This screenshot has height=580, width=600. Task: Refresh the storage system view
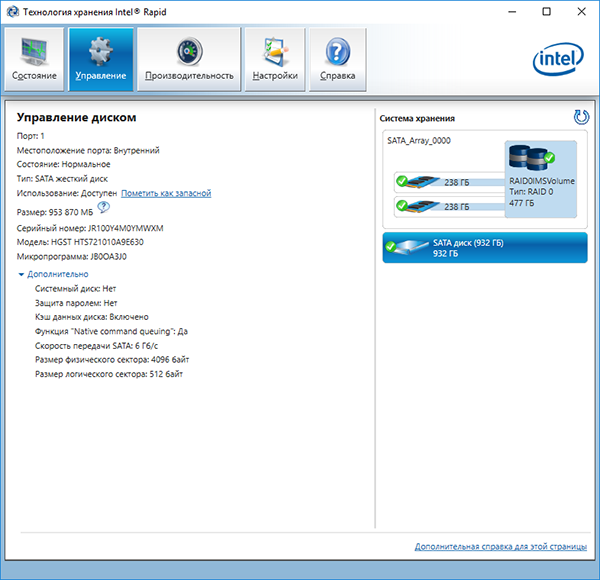[581, 117]
